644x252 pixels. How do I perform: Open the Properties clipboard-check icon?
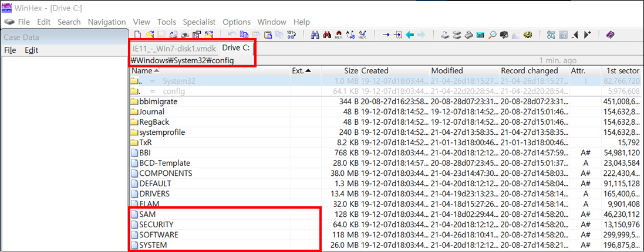coord(196,35)
